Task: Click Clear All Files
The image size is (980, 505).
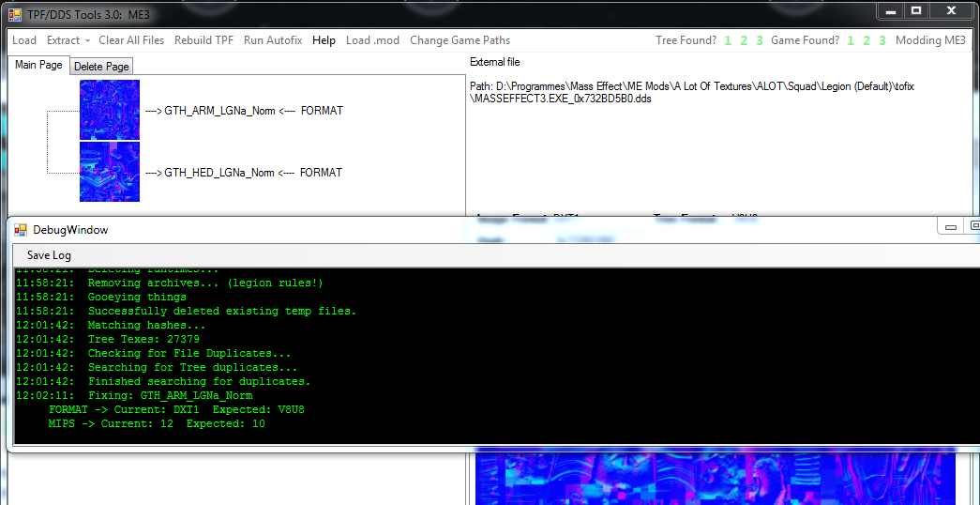Action: click(131, 40)
